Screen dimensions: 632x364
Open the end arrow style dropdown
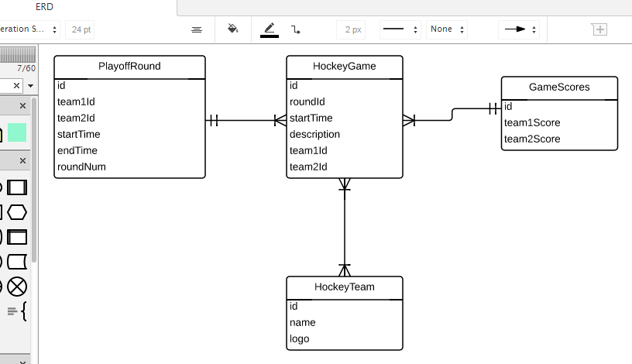point(519,29)
